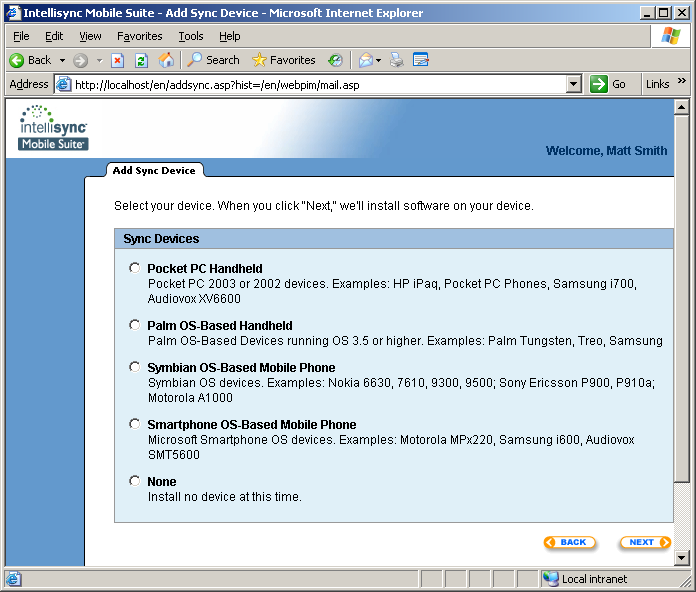Screen dimensions: 696x592
Task: Click the Local intranet zone icon
Action: click(551, 579)
